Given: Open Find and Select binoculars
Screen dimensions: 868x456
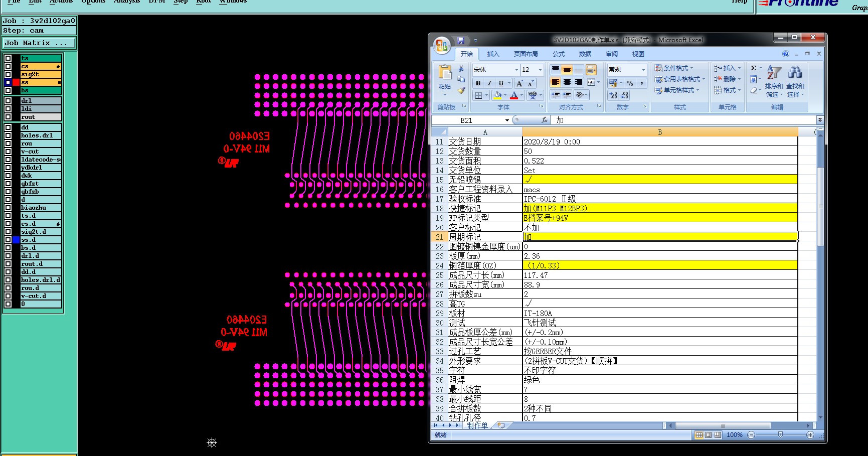Looking at the screenshot, I should click(795, 81).
